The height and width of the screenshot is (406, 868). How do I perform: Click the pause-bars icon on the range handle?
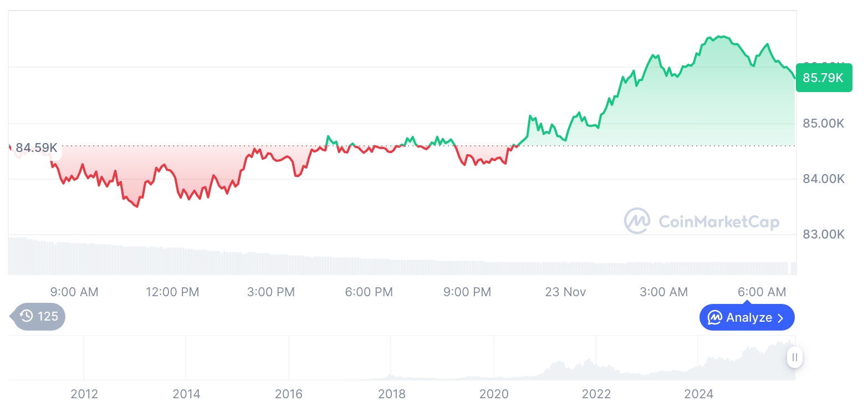pos(795,357)
